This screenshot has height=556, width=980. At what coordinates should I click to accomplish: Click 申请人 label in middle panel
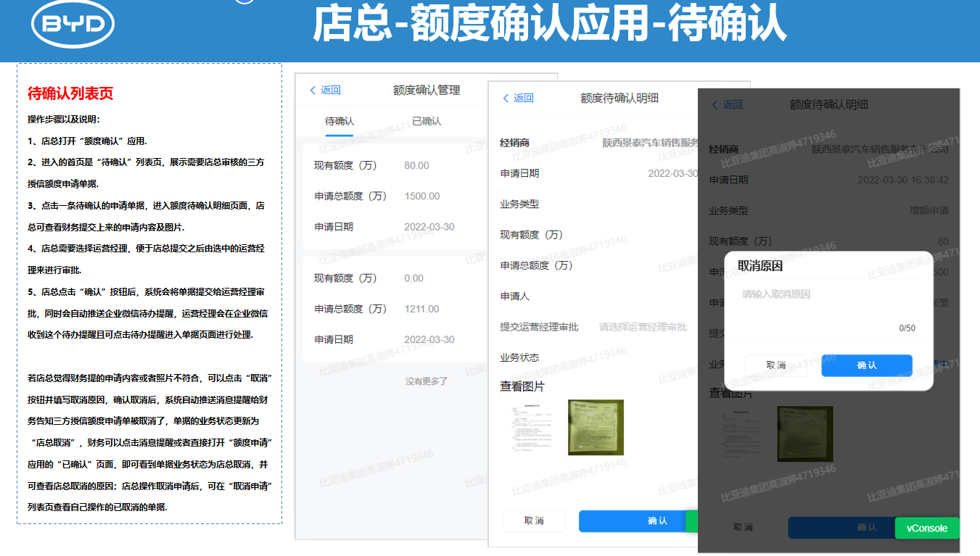point(515,296)
